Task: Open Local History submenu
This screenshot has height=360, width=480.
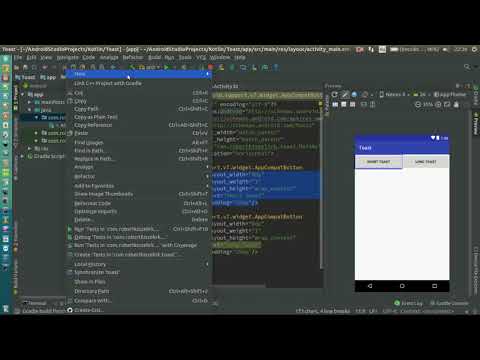Action: pyautogui.click(x=138, y=264)
